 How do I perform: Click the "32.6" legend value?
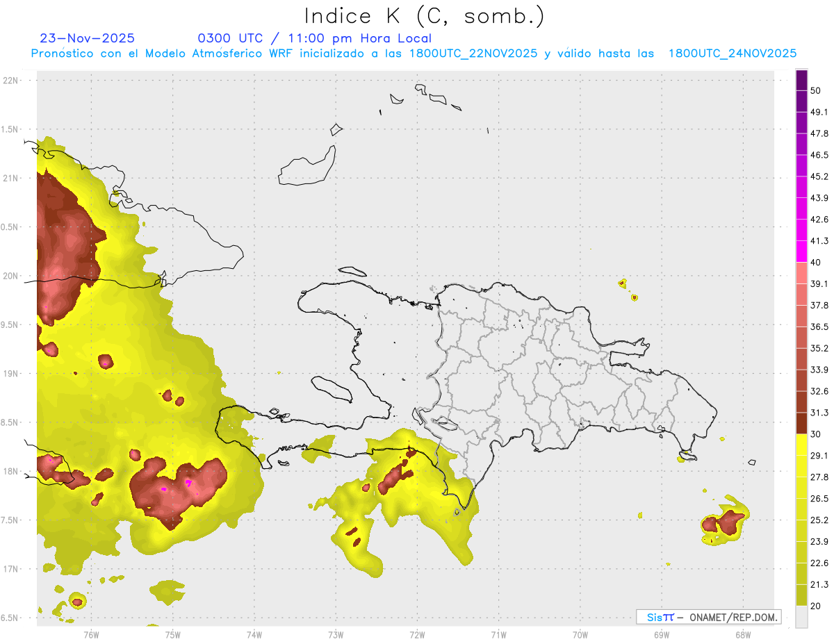tap(819, 392)
